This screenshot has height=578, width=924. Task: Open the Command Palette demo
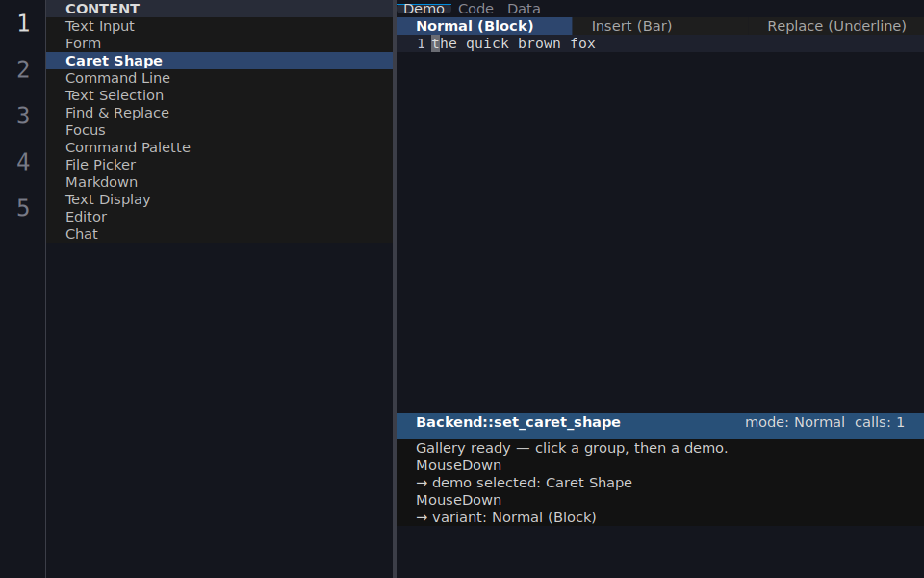[x=219, y=147]
